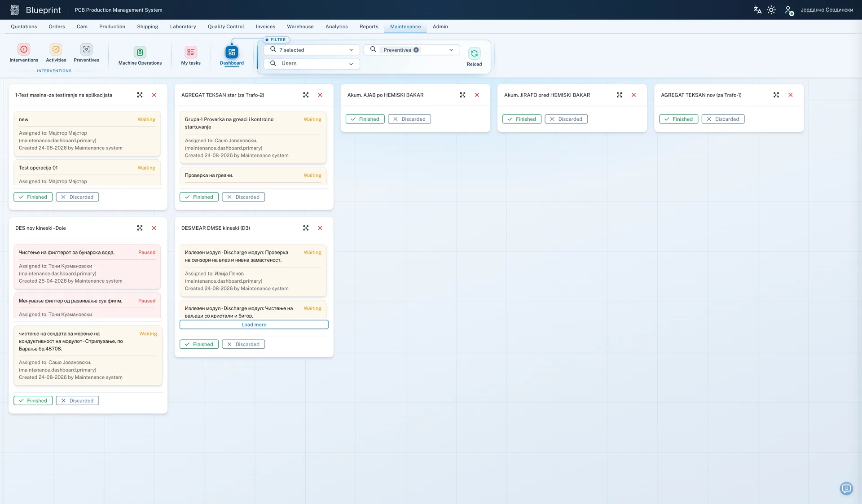Open the Admin menu
Screen dimensions: 862x504
440,26
